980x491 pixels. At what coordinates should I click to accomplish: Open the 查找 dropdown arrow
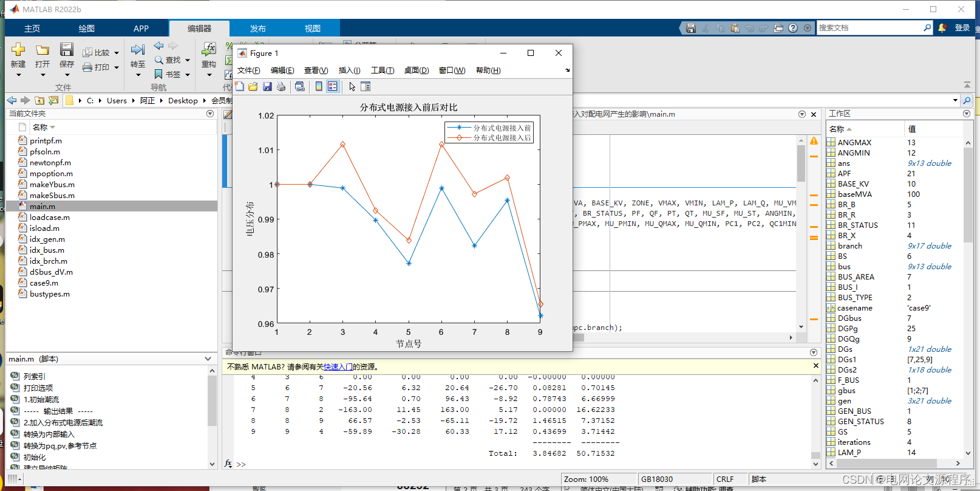(x=188, y=60)
